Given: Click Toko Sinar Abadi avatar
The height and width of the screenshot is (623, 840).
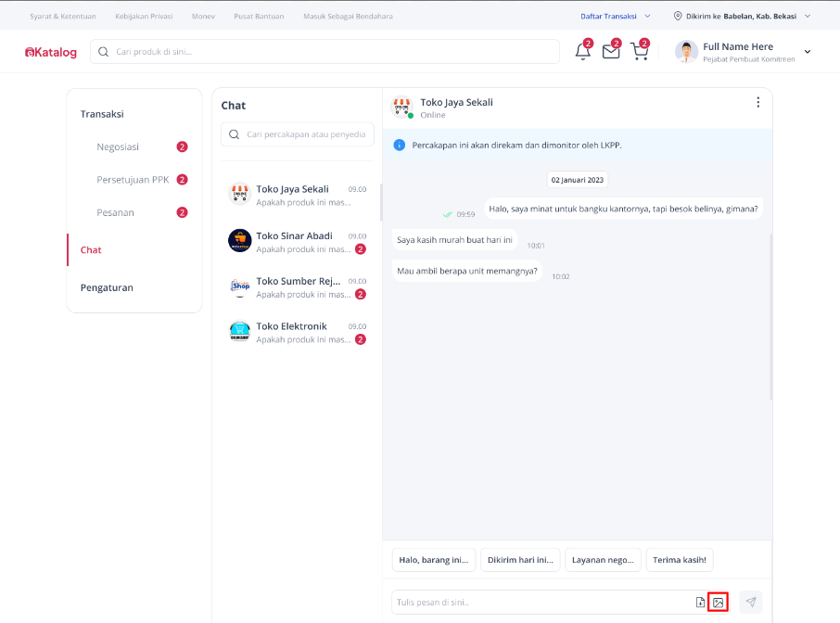Looking at the screenshot, I should (x=239, y=240).
